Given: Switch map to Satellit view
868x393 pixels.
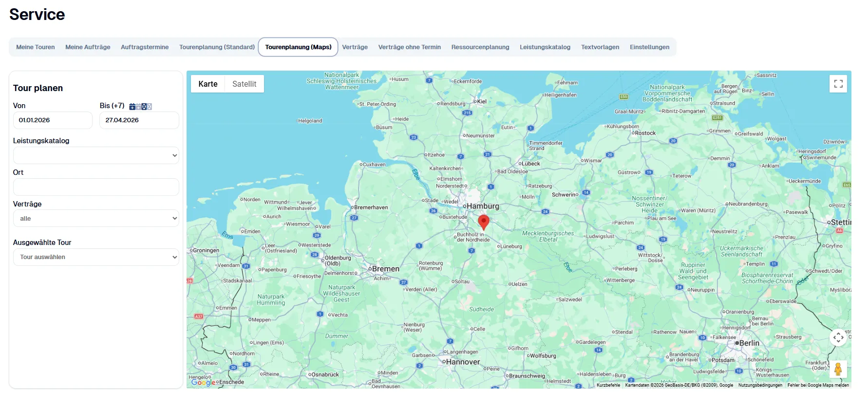Looking at the screenshot, I should [244, 84].
